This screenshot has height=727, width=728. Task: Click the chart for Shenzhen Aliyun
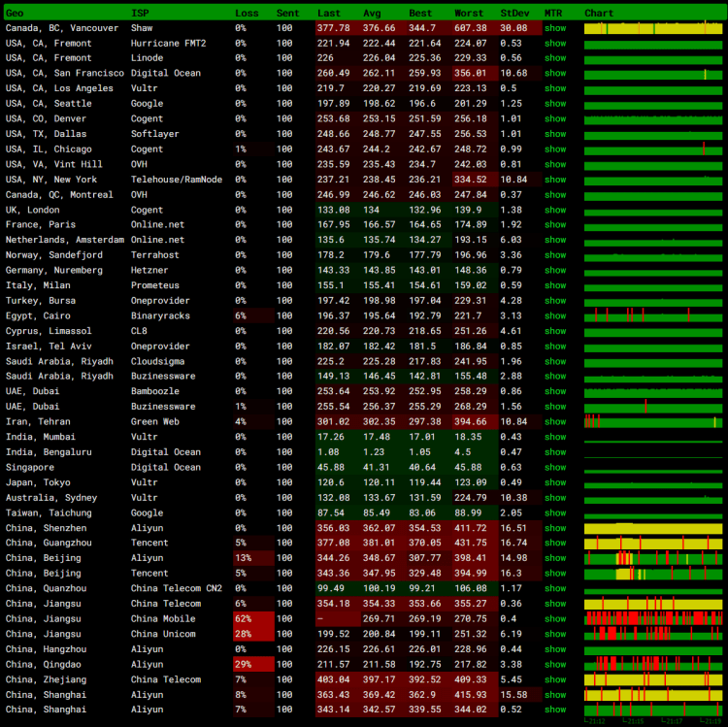click(x=652, y=527)
